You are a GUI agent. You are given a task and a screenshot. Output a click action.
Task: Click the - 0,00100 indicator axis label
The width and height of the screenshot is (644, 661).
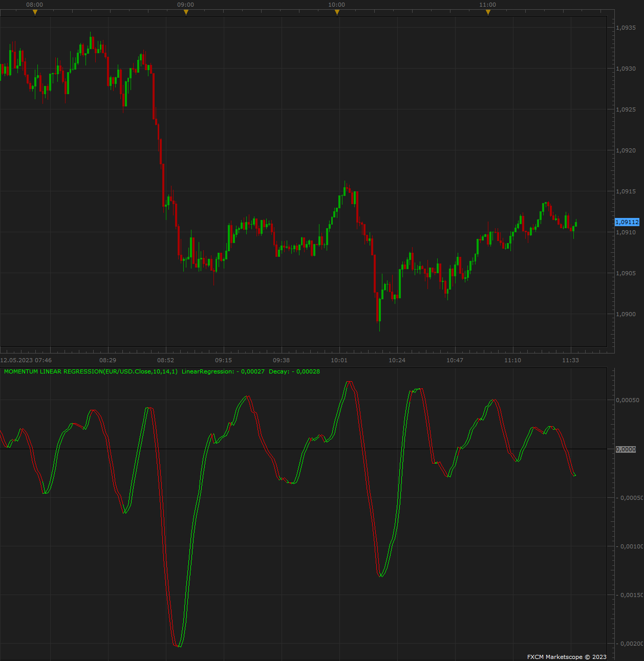(x=630, y=546)
